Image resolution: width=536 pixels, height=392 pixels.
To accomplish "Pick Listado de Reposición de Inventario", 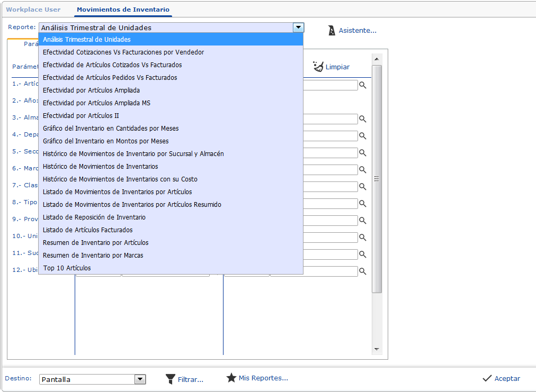I will coord(171,217).
